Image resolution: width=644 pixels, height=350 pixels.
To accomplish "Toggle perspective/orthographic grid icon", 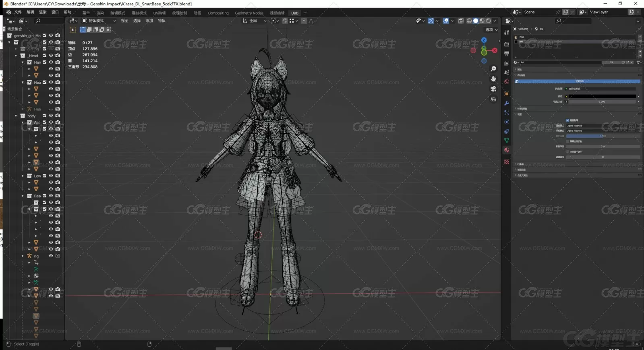I will click(493, 99).
